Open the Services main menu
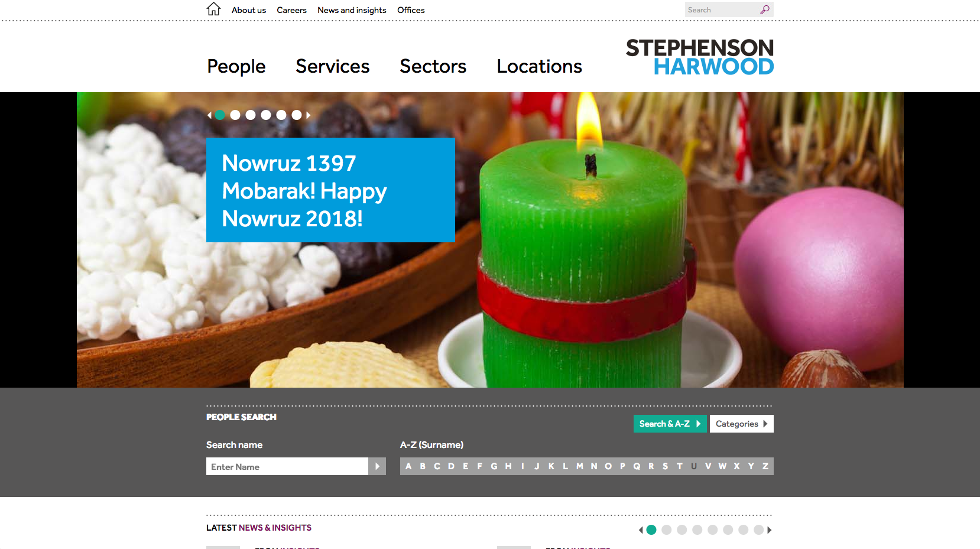This screenshot has width=980, height=549. tap(333, 66)
